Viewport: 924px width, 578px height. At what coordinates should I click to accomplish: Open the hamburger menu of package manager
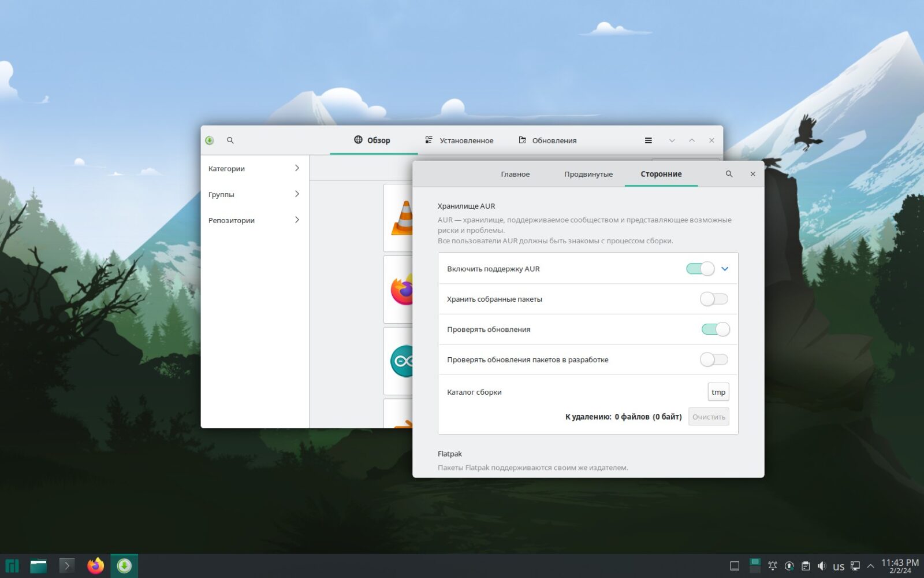pyautogui.click(x=648, y=140)
